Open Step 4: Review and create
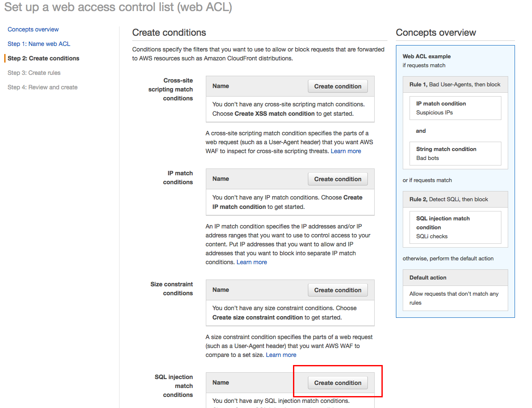 tap(43, 87)
